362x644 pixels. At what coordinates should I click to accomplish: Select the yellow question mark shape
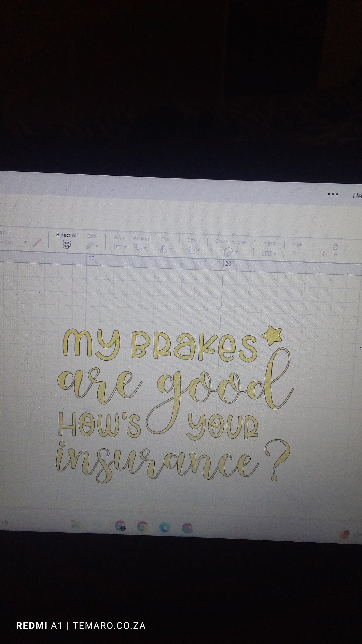click(x=277, y=460)
